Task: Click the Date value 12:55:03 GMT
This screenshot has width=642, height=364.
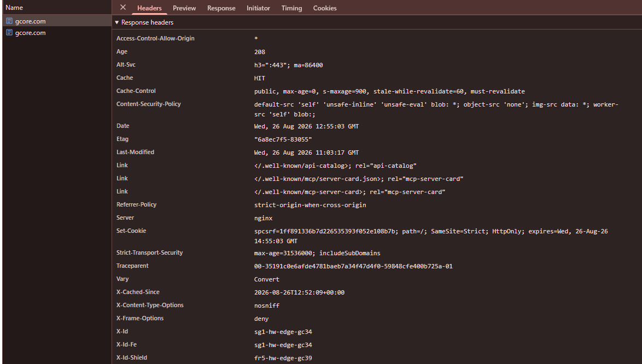Action: 306,126
